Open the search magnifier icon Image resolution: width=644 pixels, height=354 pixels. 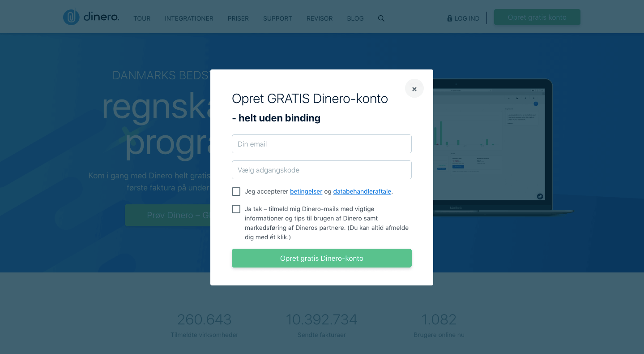(381, 18)
